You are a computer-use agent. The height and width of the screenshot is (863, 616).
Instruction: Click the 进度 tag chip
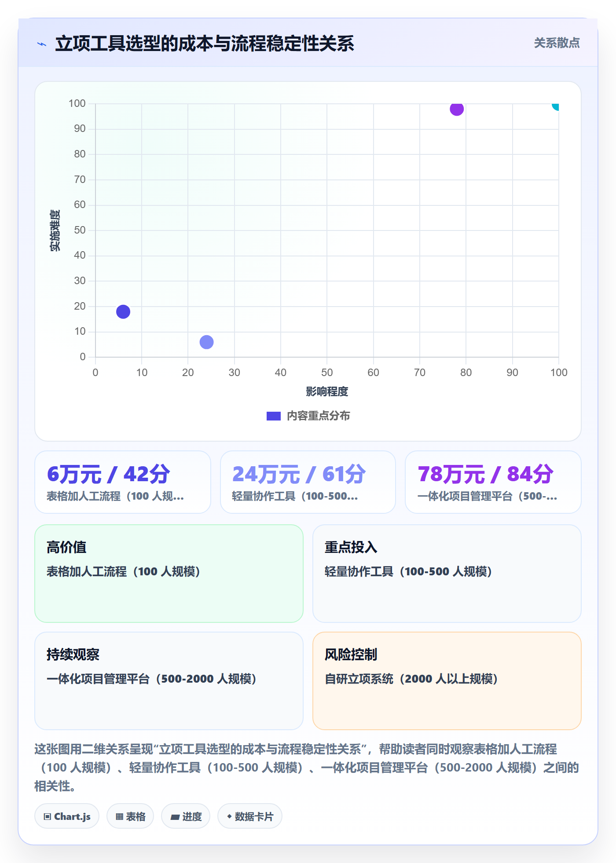[x=186, y=816]
